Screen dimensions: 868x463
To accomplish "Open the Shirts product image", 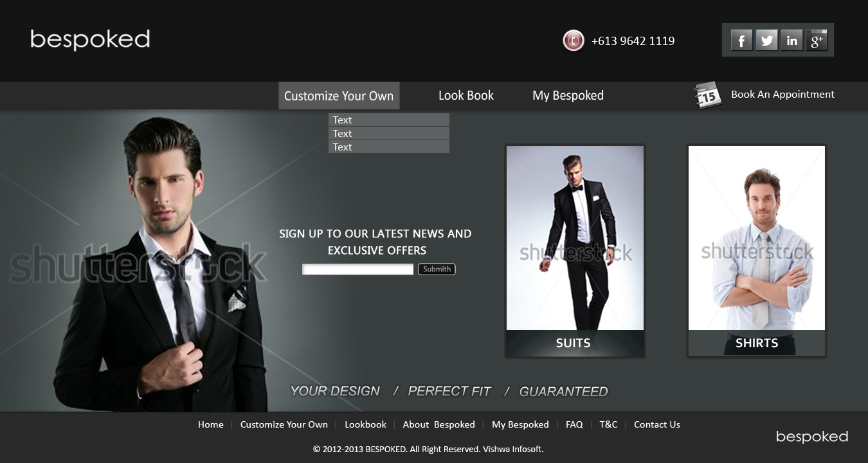I will pyautogui.click(x=757, y=238).
